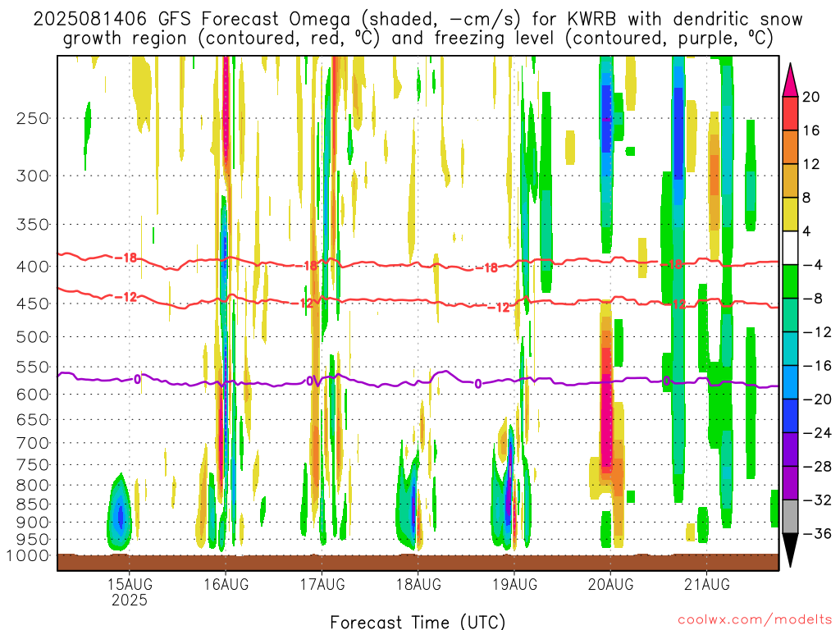
Task: Select the 900 pressure level label
Action: (x=33, y=523)
